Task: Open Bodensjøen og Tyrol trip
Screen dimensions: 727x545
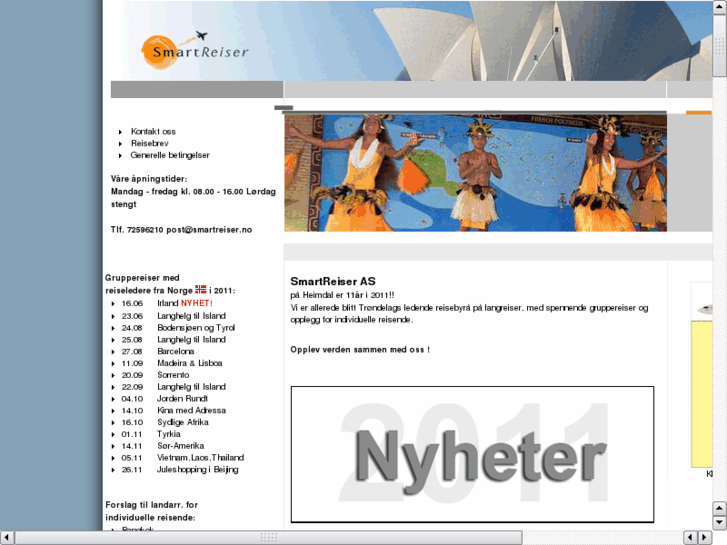Action: [x=196, y=328]
